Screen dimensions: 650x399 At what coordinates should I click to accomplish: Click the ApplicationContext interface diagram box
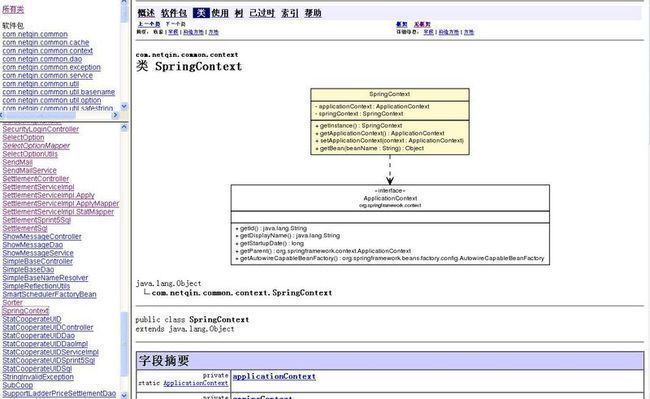(x=390, y=225)
